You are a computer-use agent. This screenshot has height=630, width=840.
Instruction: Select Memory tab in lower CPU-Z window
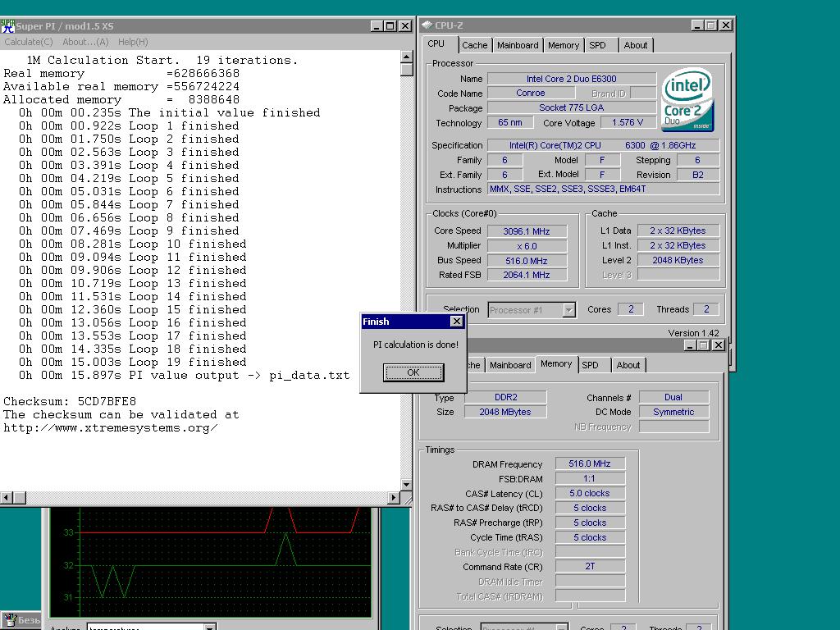click(x=556, y=364)
